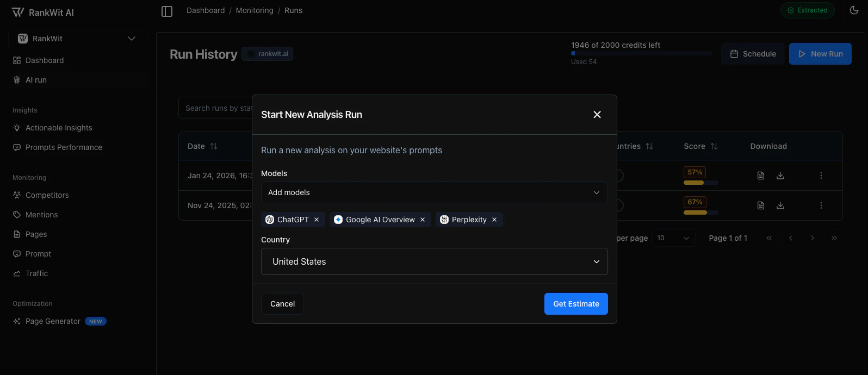The height and width of the screenshot is (375, 868).
Task: Sort by the Score column
Action: (700, 146)
